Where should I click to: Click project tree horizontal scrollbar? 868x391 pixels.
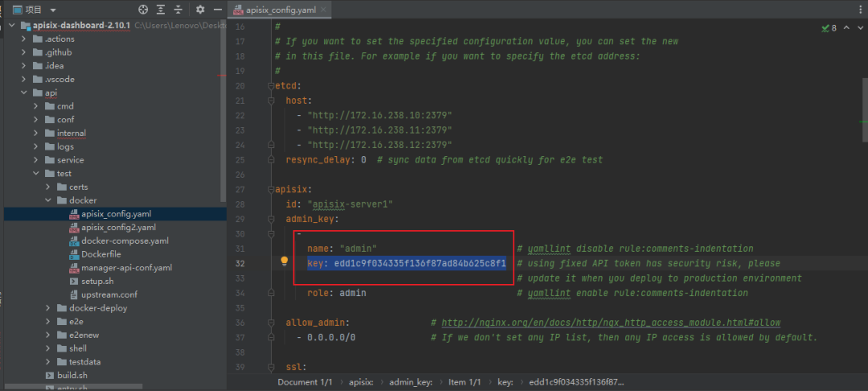point(73,386)
